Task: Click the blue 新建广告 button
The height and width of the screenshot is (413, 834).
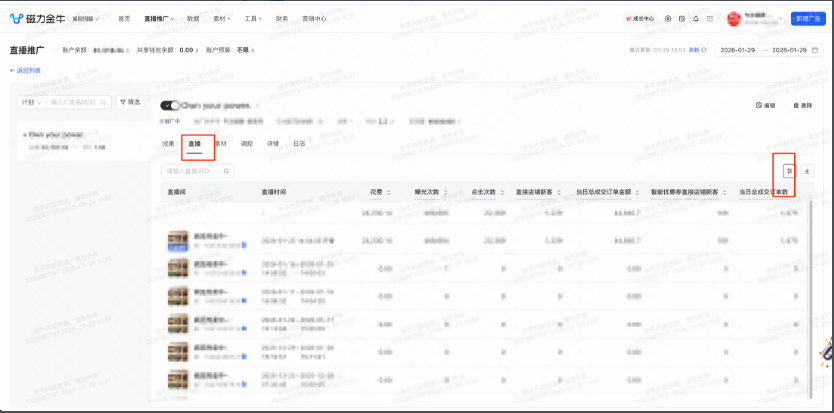Action: [x=807, y=19]
